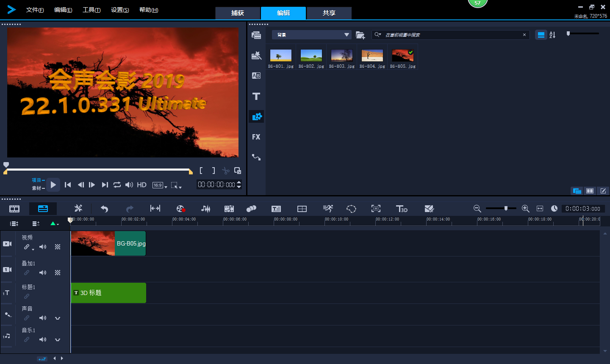
Task: Step to the next frame
Action: [x=92, y=185]
